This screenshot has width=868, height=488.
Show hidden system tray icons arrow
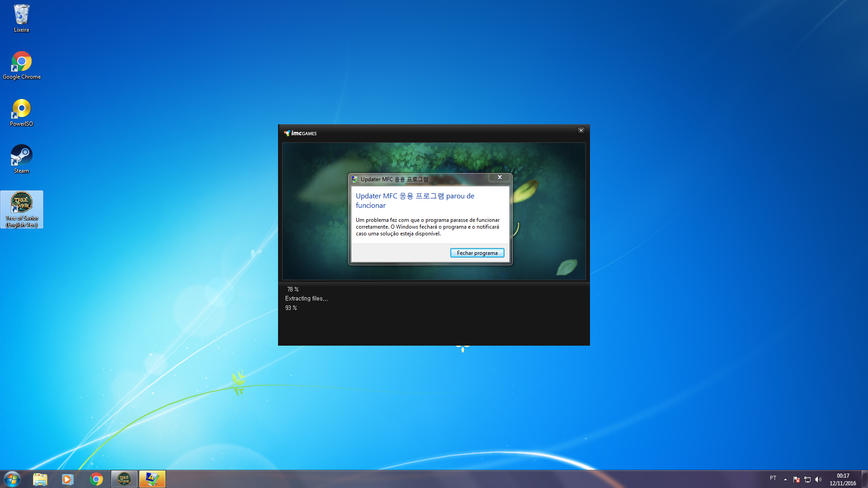785,479
